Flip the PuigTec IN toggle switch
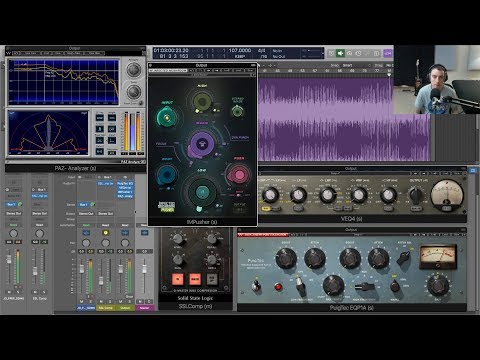The height and width of the screenshot is (360, 480). (x=256, y=286)
